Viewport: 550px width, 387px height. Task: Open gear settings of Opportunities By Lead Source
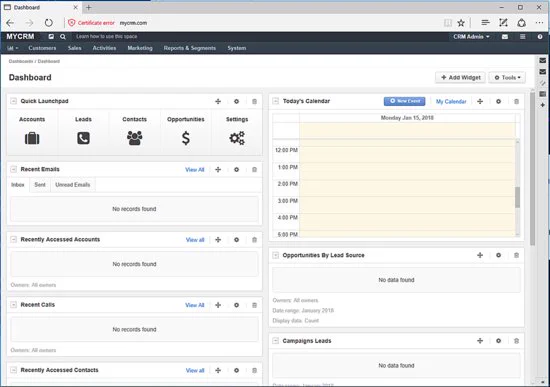coord(498,255)
